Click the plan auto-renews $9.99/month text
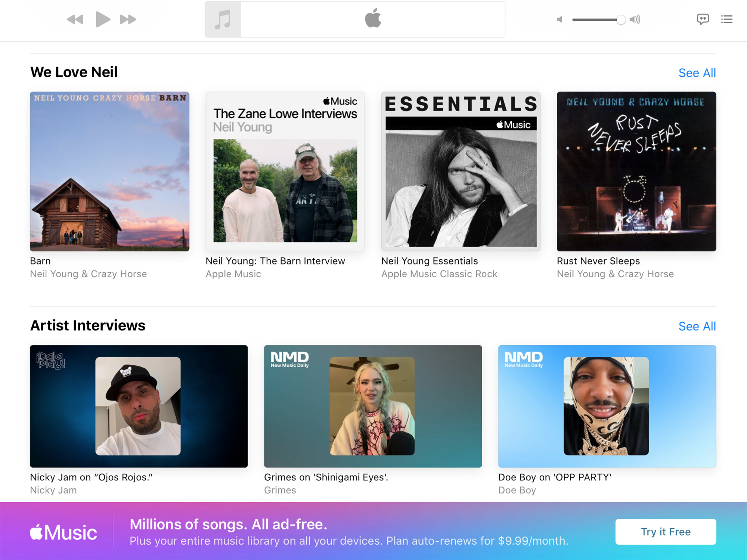This screenshot has height=560, width=747. pyautogui.click(x=477, y=541)
